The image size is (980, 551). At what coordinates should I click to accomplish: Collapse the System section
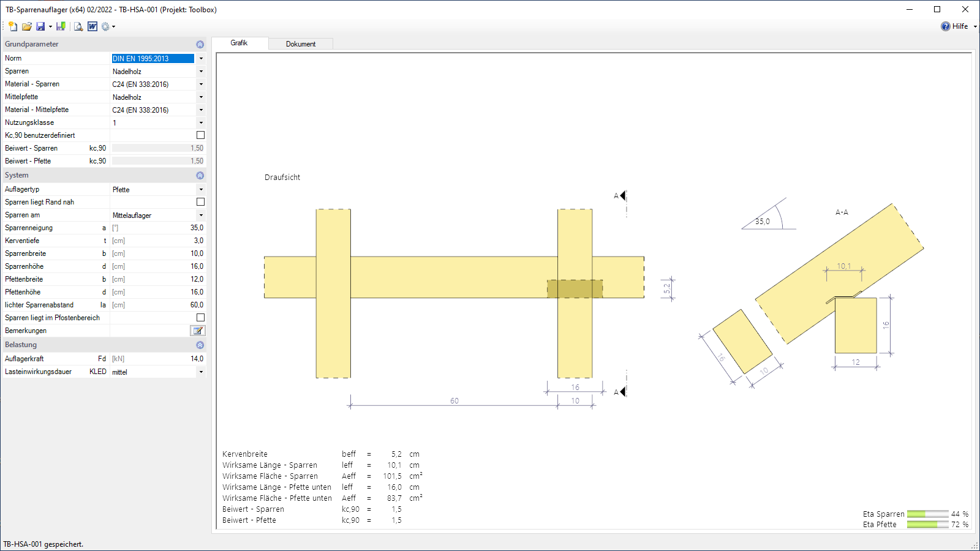[200, 175]
